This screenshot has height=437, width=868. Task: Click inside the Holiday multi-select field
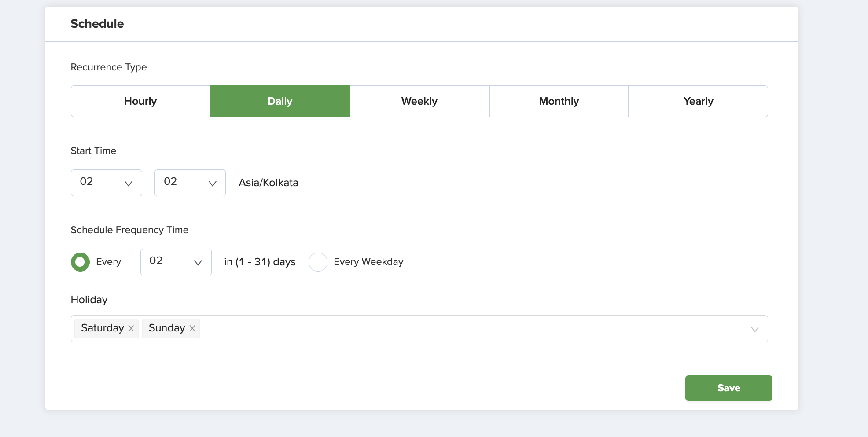419,329
